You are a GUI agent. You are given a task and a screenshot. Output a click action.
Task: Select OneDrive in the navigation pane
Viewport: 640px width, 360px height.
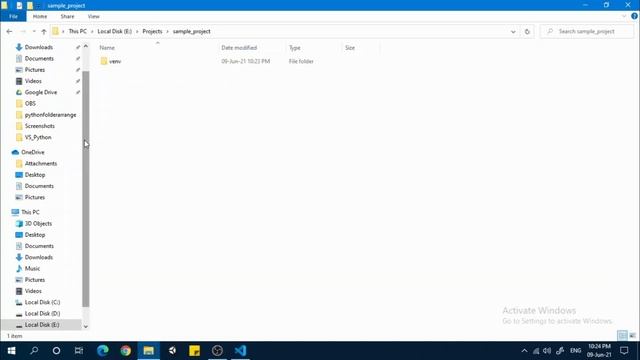tap(32, 152)
